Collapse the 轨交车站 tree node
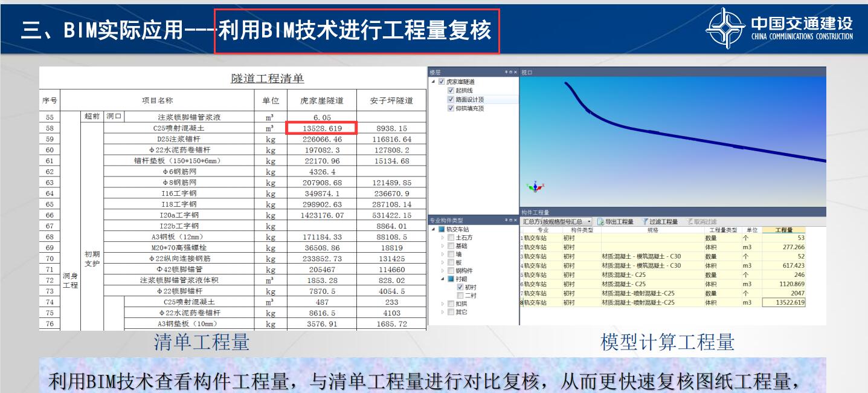Screen dimensions: 868x393 click(x=433, y=230)
